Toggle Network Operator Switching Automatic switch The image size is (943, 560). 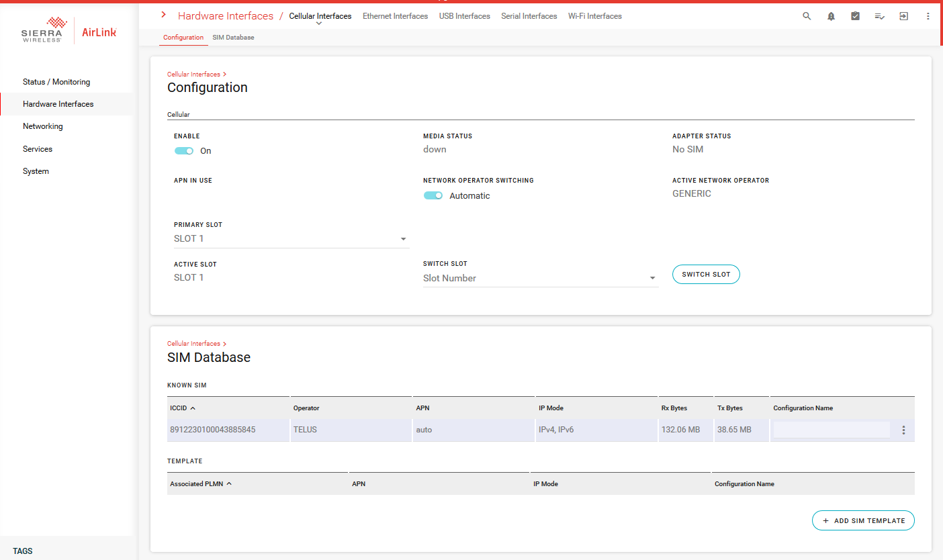[x=433, y=196]
